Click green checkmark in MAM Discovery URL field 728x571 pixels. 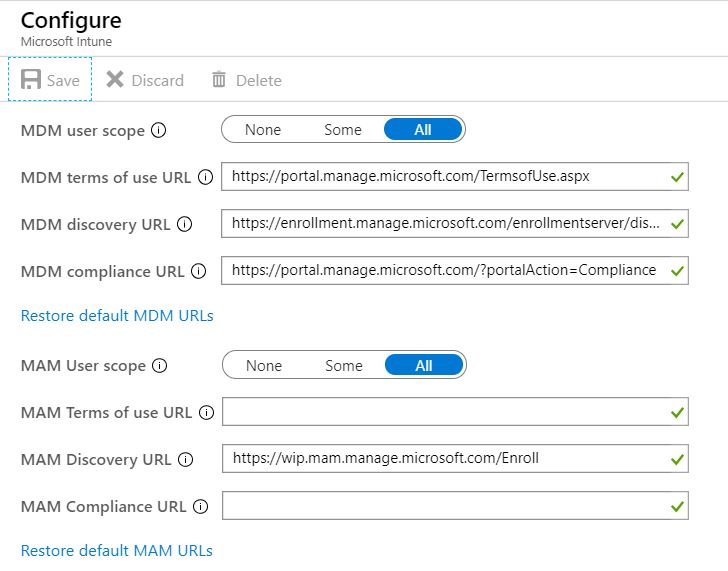pyautogui.click(x=677, y=460)
